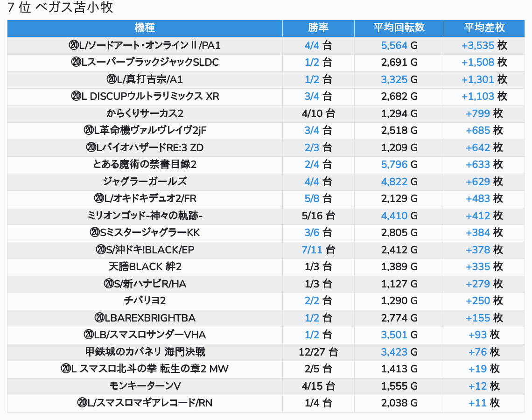Click the +799 枚 value
This screenshot has height=420, width=532.
coord(484,113)
